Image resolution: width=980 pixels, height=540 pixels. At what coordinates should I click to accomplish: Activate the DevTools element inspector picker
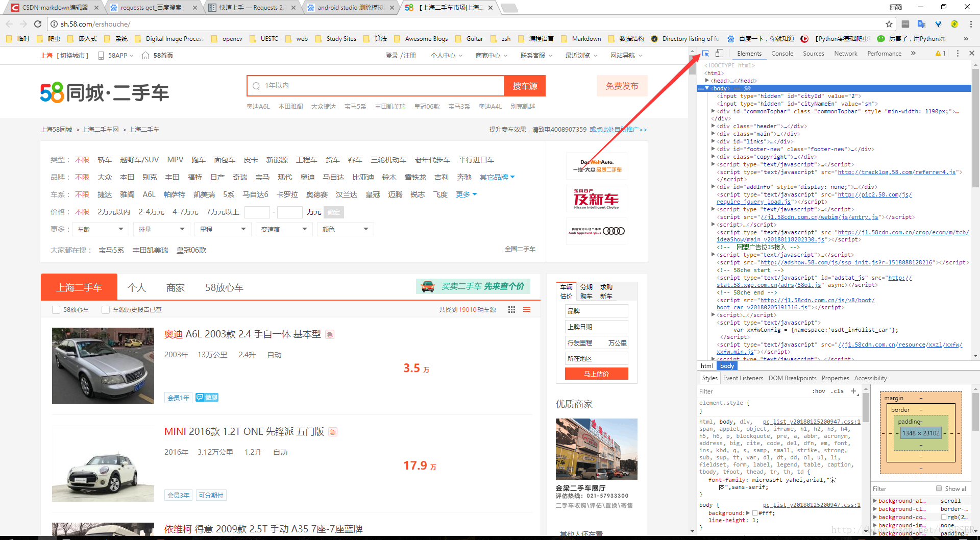click(x=705, y=54)
